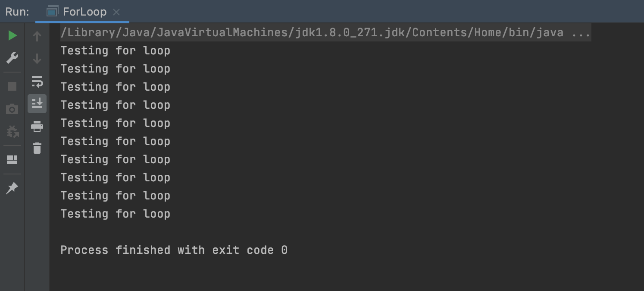
Task: Click the Run tool window label
Action: coord(16,12)
